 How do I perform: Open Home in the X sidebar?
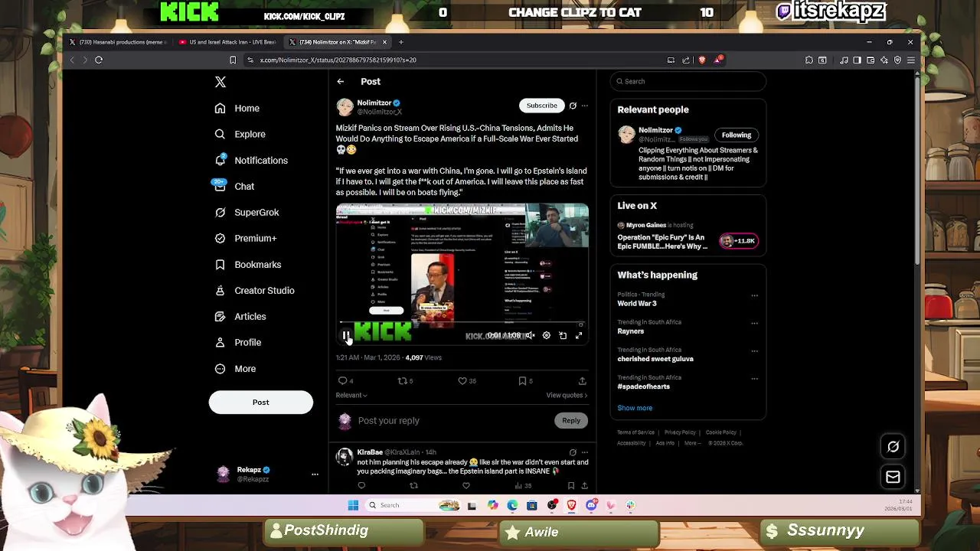237,108
